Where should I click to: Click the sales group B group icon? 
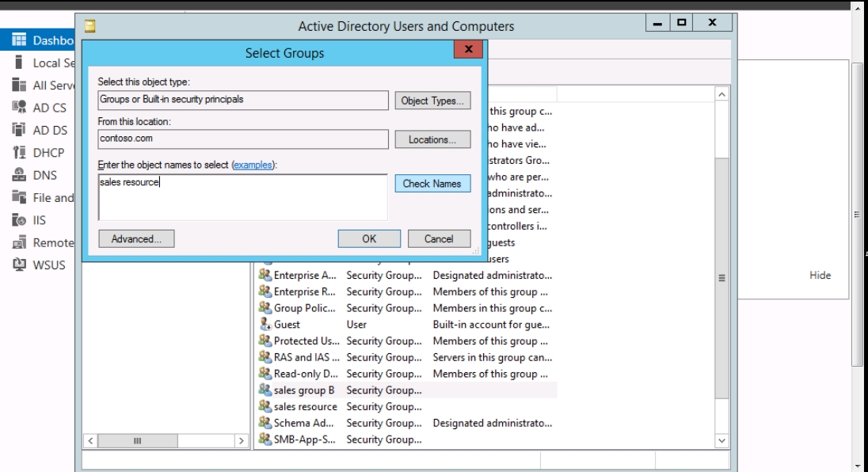(x=265, y=390)
